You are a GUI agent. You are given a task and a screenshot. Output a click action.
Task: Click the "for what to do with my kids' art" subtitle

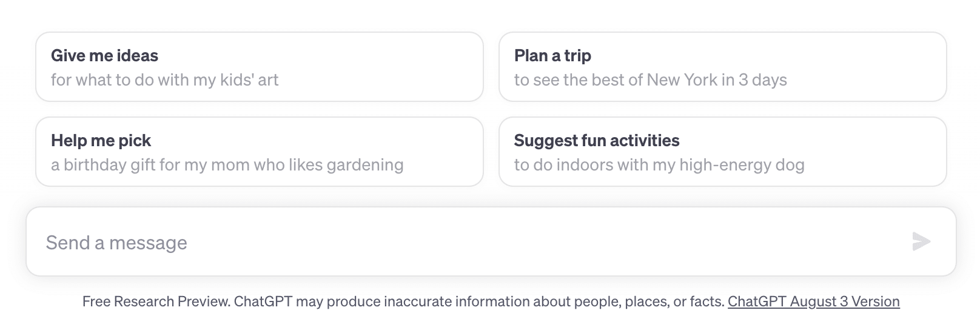pyautogui.click(x=164, y=80)
